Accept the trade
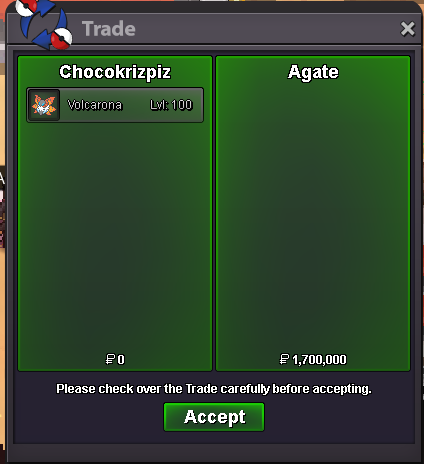Viewport: 424px width, 464px height. tap(214, 417)
